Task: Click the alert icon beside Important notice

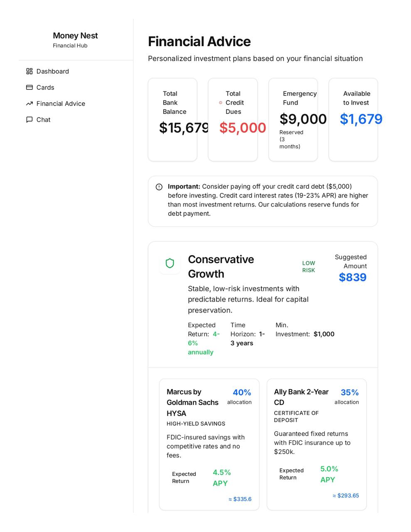Action: click(x=159, y=187)
